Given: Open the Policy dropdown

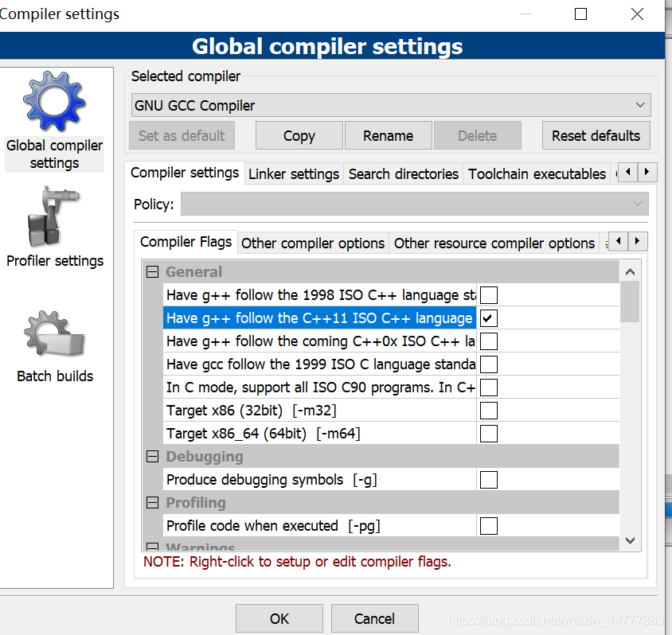Looking at the screenshot, I should tap(415, 204).
